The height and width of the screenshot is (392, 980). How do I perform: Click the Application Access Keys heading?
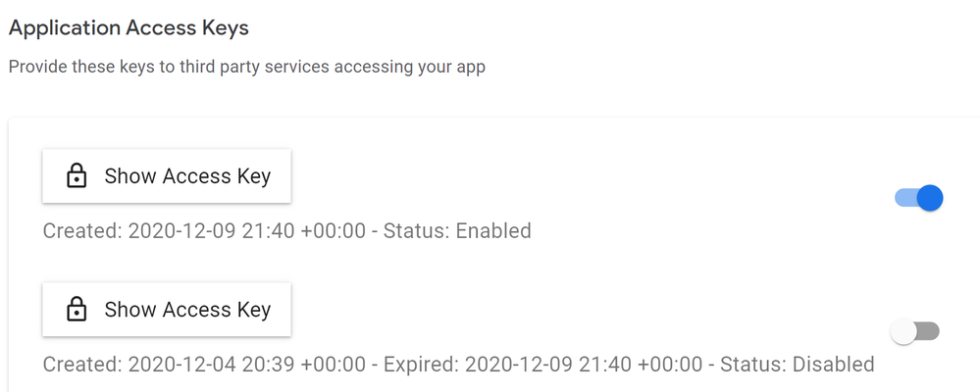tap(129, 28)
